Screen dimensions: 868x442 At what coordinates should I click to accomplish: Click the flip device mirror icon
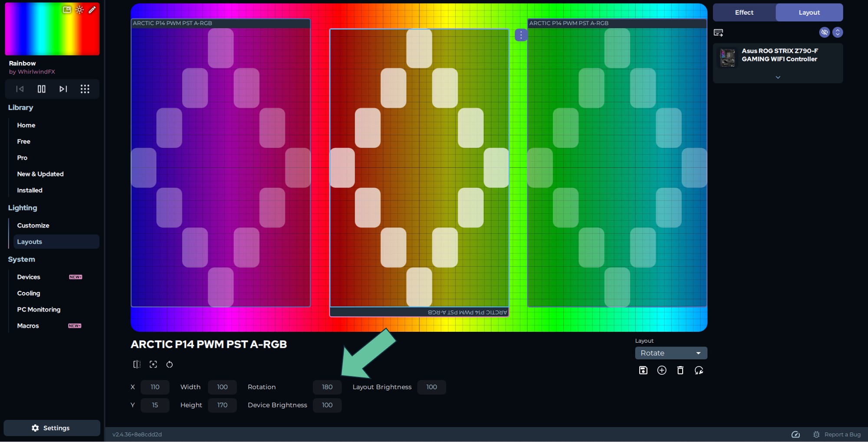click(137, 364)
